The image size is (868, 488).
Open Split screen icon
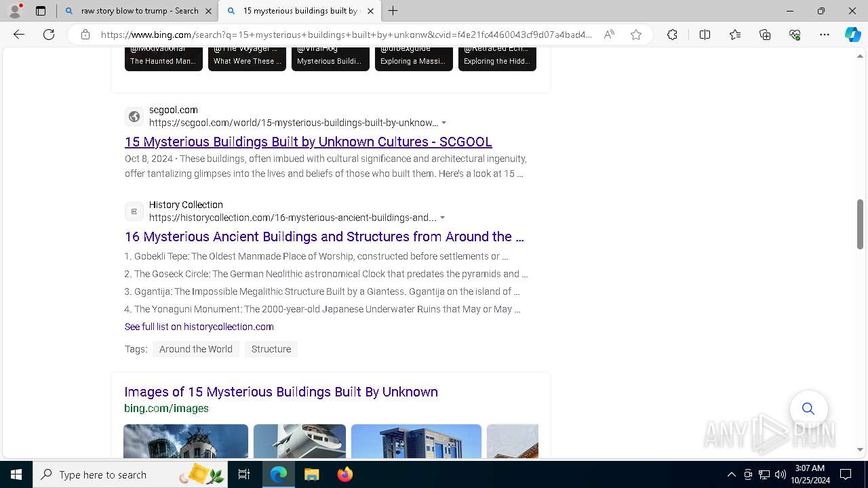705,35
